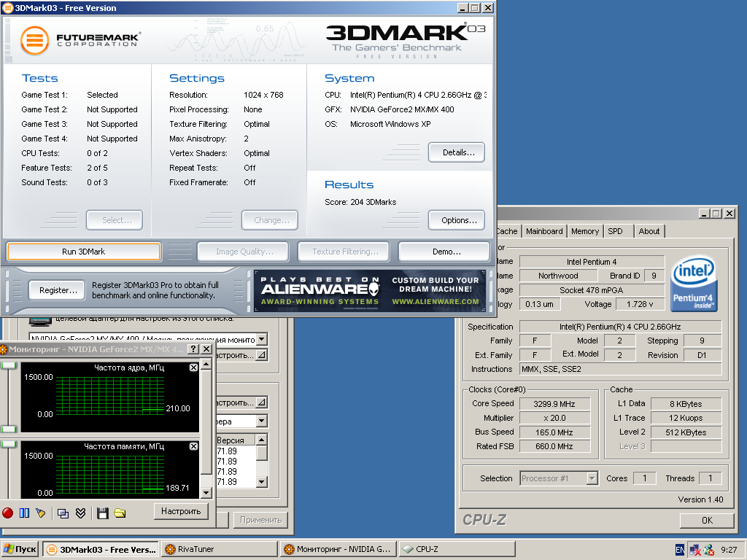747x560 pixels.
Task: Open the Alienware advertisement banner
Action: (x=370, y=291)
